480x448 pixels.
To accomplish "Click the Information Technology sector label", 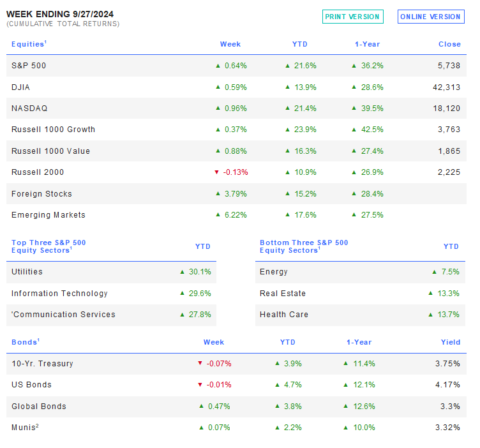I will coord(60,293).
